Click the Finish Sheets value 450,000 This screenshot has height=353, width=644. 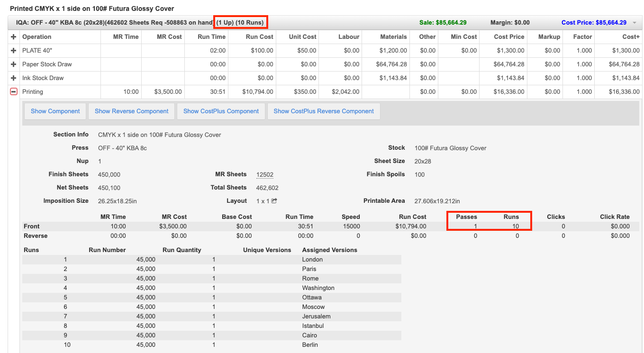click(x=109, y=175)
